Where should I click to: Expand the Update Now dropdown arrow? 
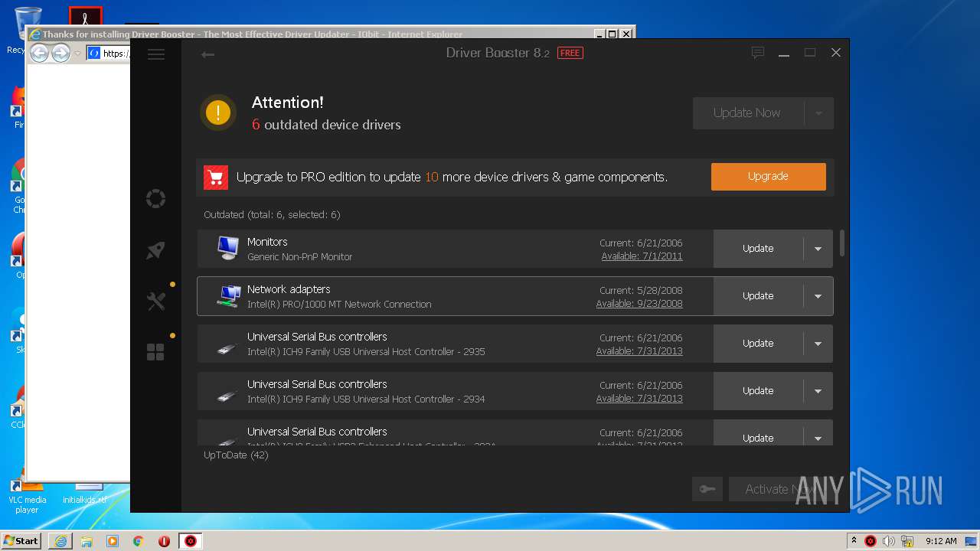tap(818, 113)
